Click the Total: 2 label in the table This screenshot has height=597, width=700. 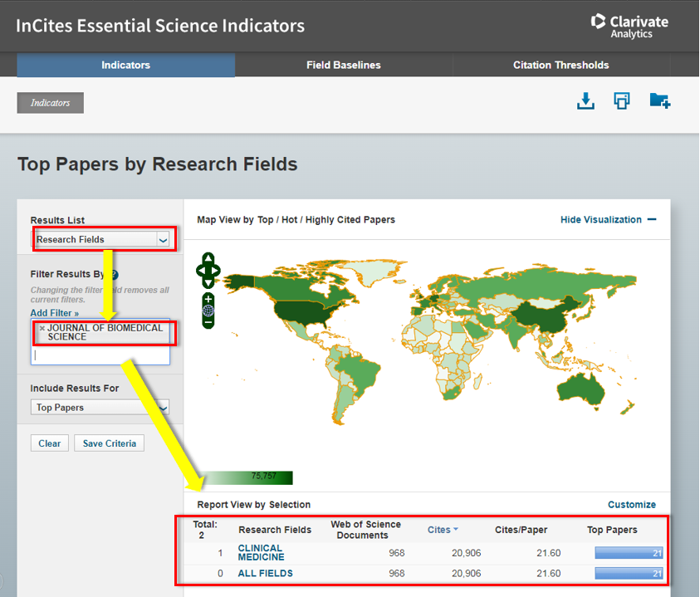point(205,530)
